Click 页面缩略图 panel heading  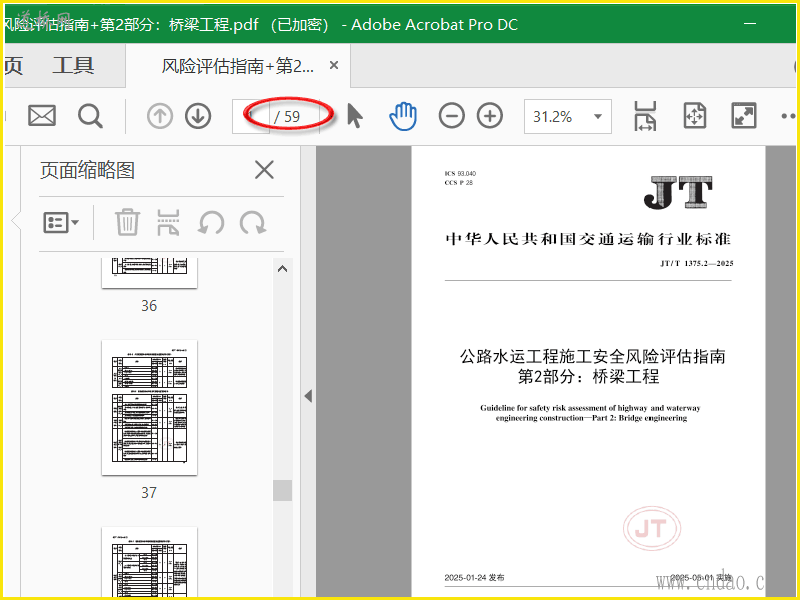point(87,170)
